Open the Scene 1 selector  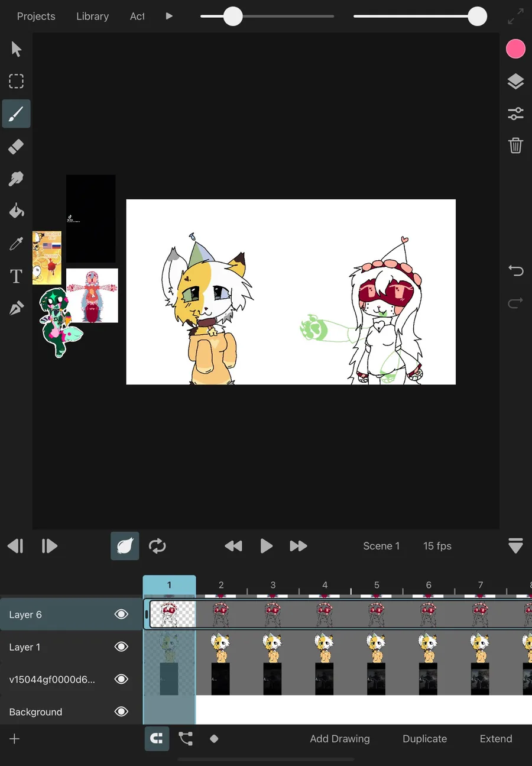pyautogui.click(x=381, y=546)
